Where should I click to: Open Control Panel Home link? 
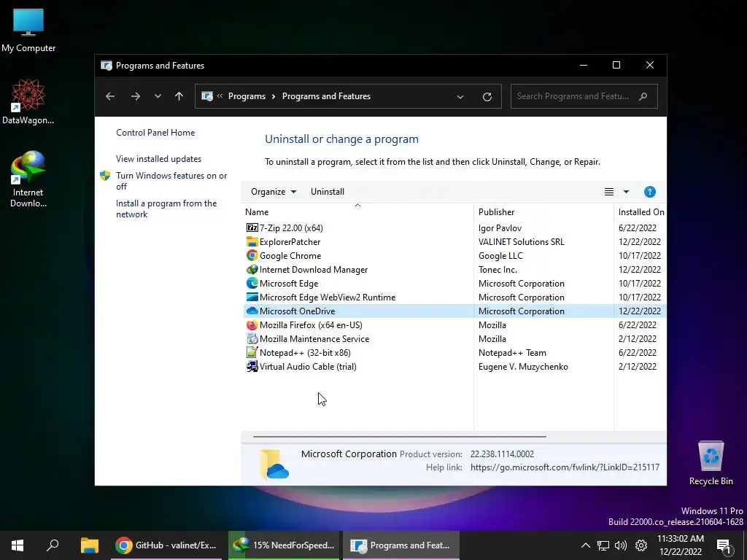pos(155,133)
